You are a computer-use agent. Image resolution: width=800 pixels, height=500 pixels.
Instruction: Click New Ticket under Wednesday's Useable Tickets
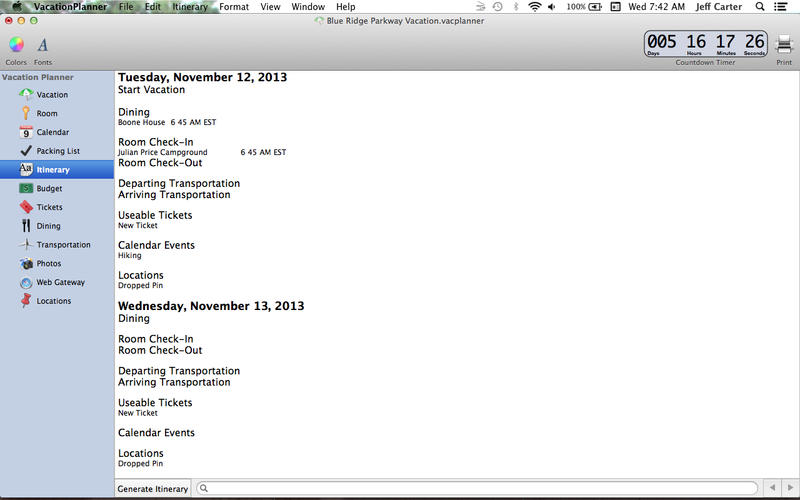click(138, 413)
